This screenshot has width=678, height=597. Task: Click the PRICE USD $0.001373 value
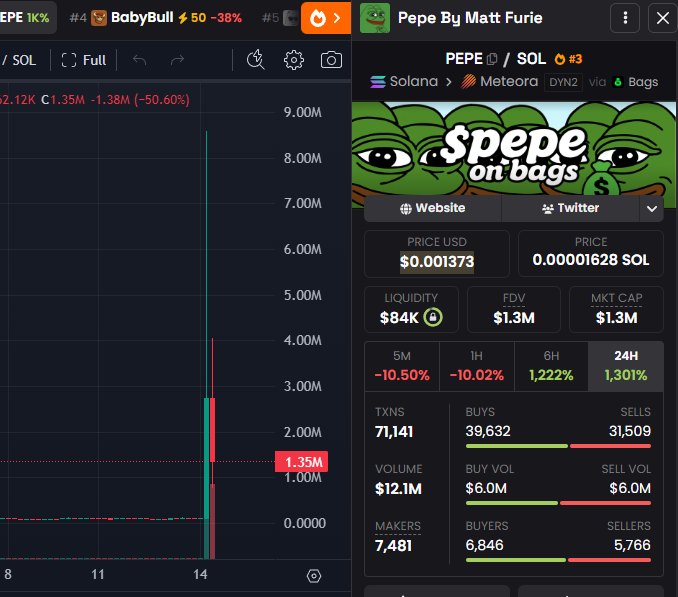(x=437, y=262)
